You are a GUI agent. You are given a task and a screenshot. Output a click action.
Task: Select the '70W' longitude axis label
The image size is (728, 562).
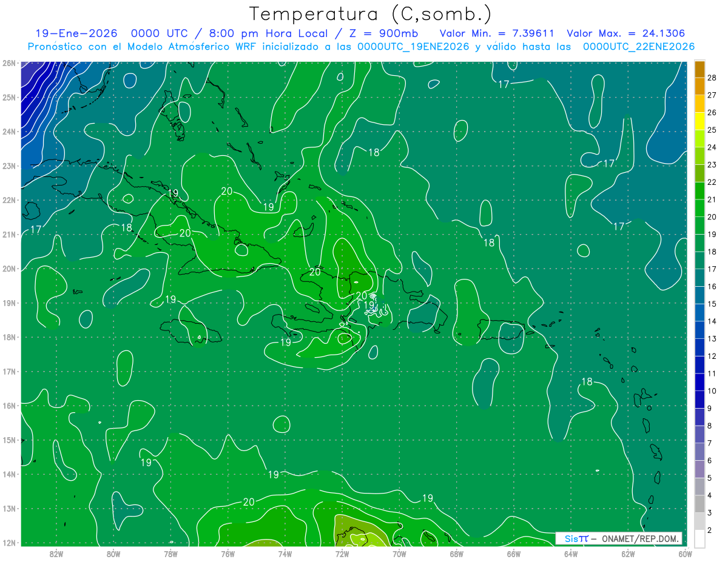(x=399, y=554)
